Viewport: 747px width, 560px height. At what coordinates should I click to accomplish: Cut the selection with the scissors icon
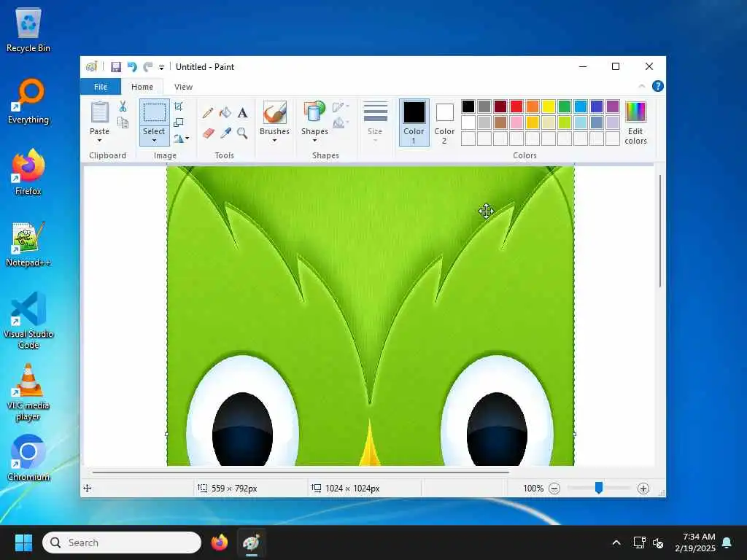123,106
